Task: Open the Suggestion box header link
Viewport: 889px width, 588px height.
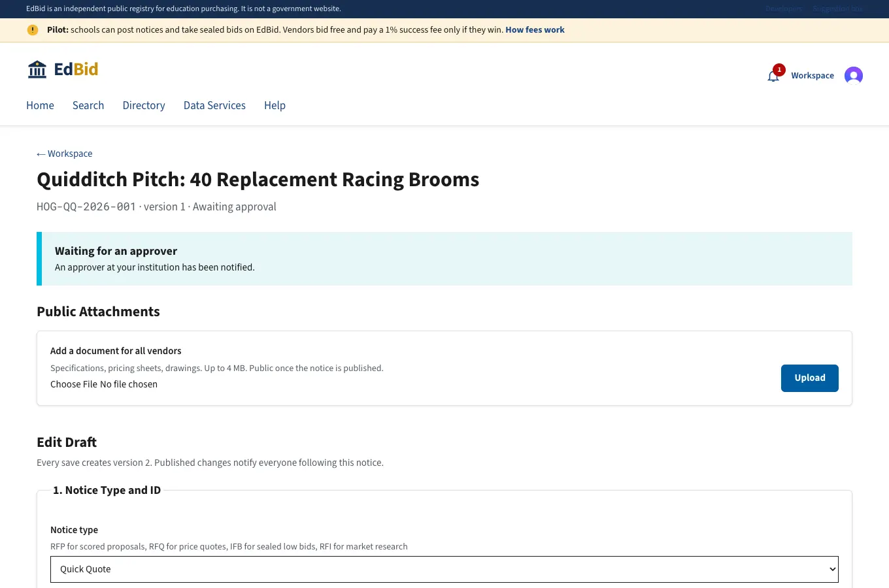Action: (838, 8)
